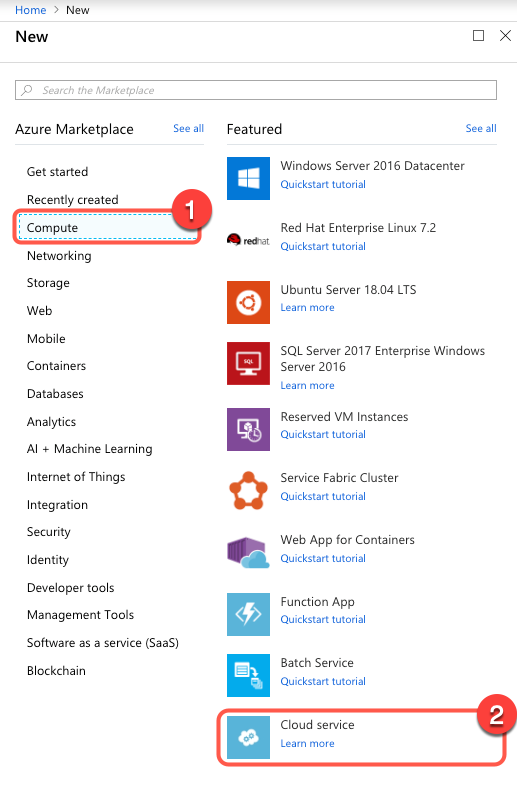Choose the Batch Service icon

(248, 675)
